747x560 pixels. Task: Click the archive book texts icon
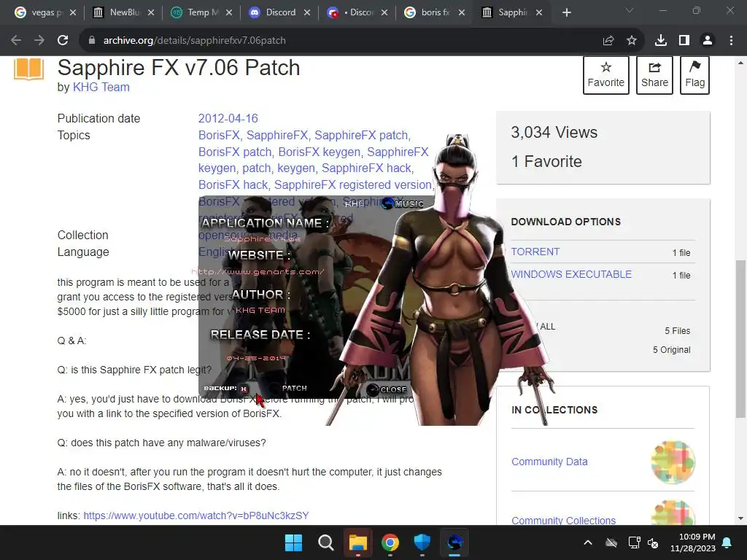click(28, 69)
